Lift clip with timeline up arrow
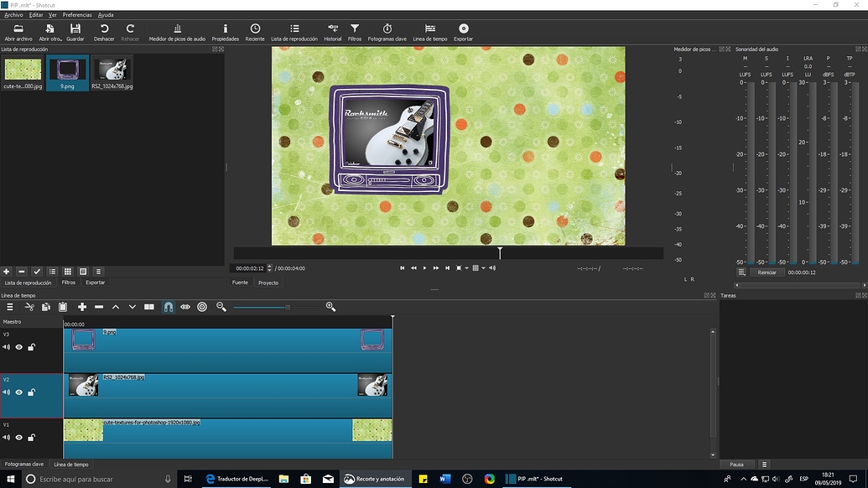This screenshot has height=488, width=868. (116, 307)
